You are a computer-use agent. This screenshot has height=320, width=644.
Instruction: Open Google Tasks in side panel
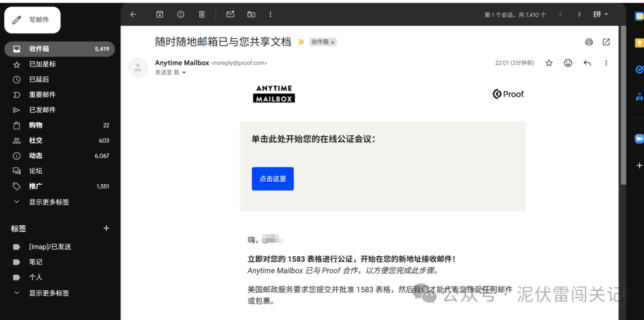pos(639,70)
